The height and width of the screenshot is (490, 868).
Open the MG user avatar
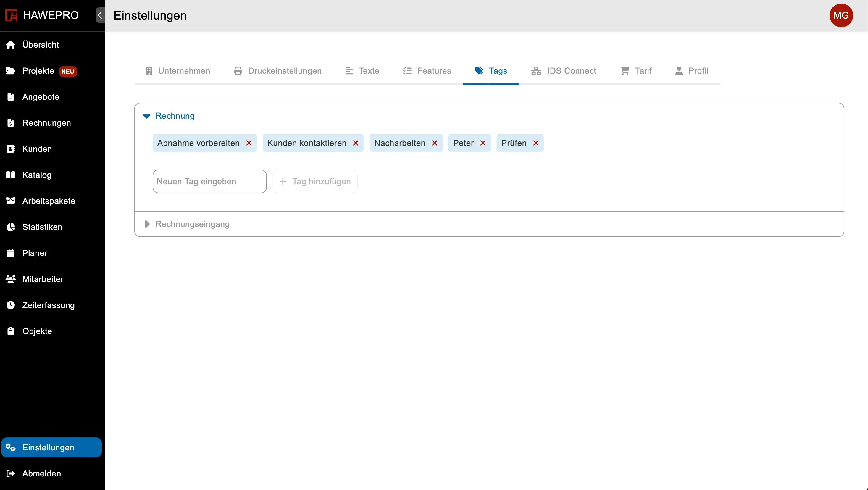click(x=841, y=15)
